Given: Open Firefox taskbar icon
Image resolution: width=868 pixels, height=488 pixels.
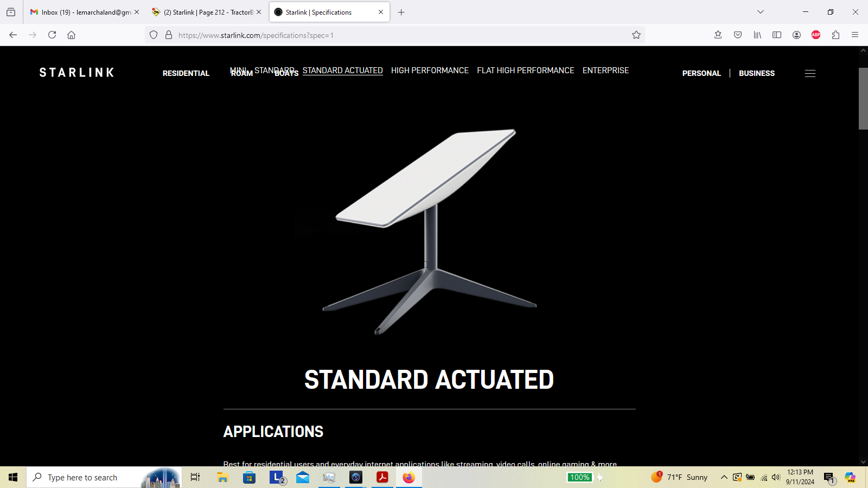Looking at the screenshot, I should 409,477.
